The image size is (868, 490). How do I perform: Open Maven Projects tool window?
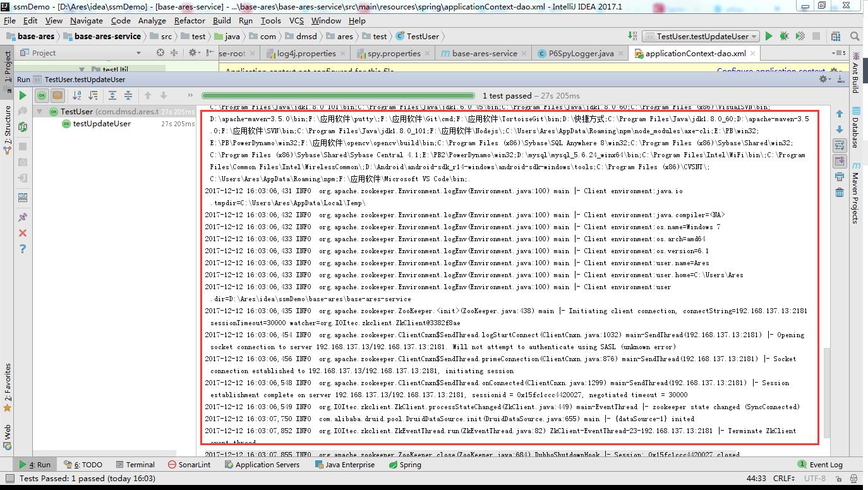point(856,193)
